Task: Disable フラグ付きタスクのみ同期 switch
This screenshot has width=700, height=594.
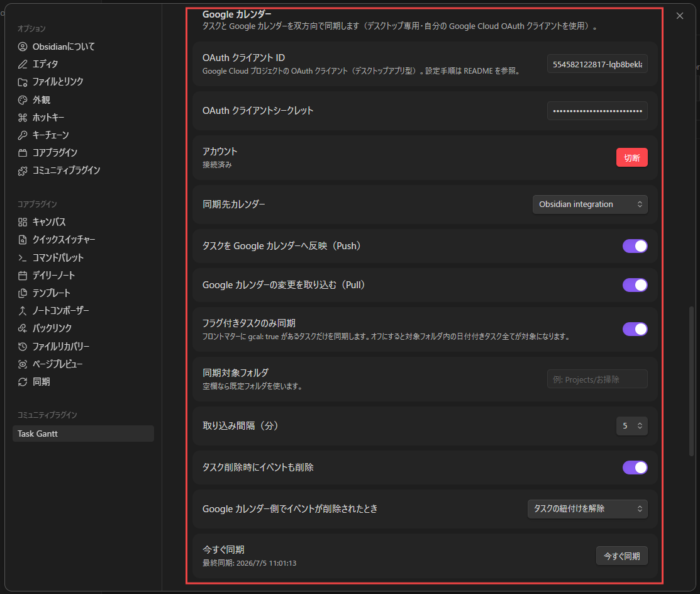Action: (635, 329)
